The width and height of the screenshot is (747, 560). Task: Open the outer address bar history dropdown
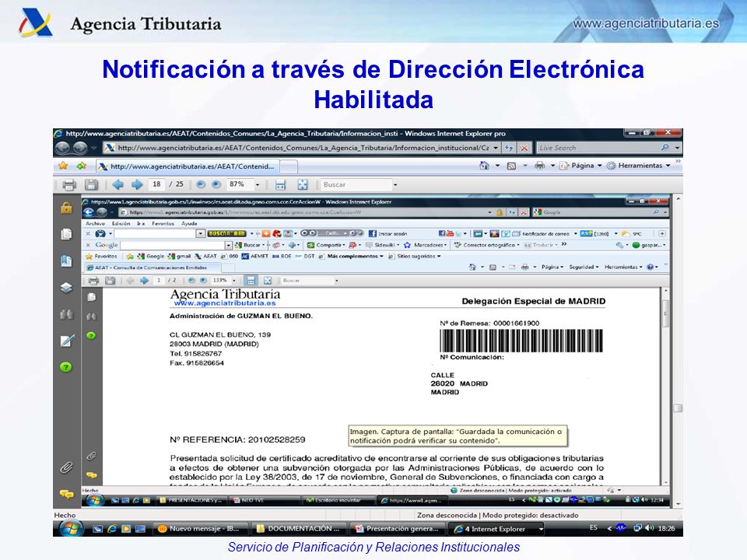(x=496, y=148)
